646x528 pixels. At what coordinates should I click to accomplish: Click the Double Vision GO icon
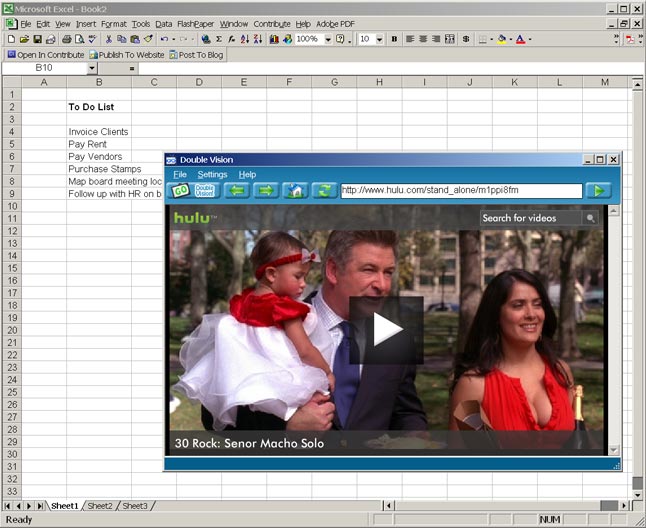coord(180,191)
